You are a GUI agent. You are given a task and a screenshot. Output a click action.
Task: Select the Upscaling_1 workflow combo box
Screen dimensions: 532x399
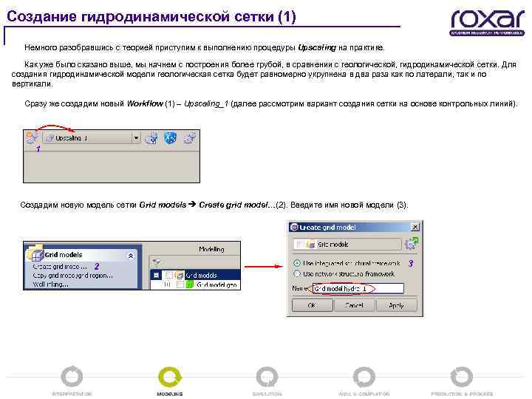[92, 137]
